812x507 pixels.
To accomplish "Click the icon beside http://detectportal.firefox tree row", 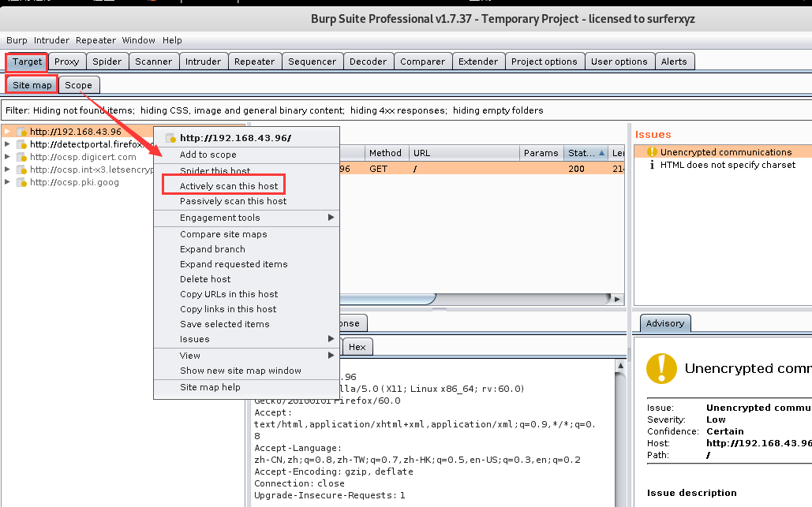I will click(x=21, y=144).
